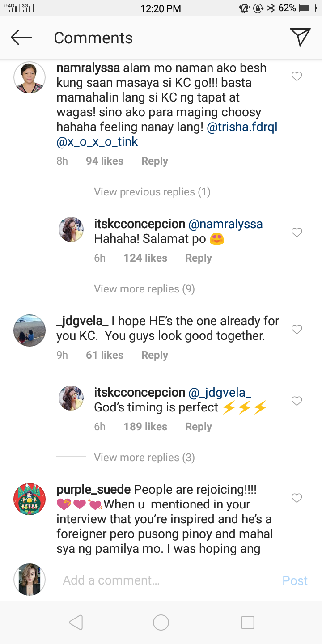Screen dimensions: 322x644
Task: Open Android recent apps square button
Action: pos(247,622)
